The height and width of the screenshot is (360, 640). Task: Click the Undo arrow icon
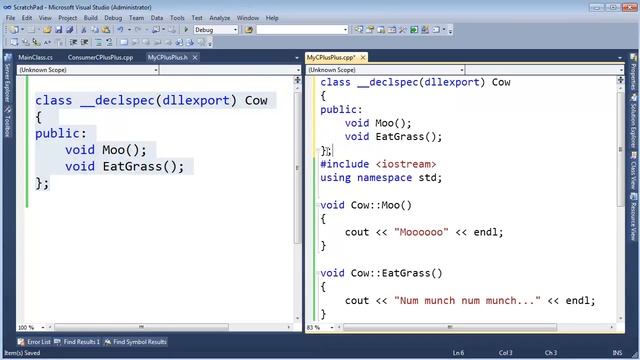click(120, 30)
